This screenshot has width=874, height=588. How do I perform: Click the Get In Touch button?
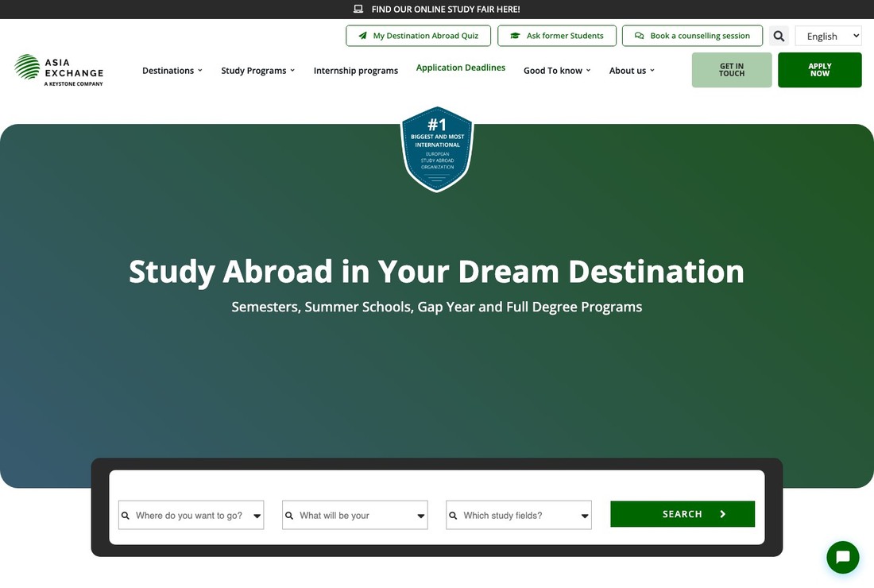(x=731, y=70)
